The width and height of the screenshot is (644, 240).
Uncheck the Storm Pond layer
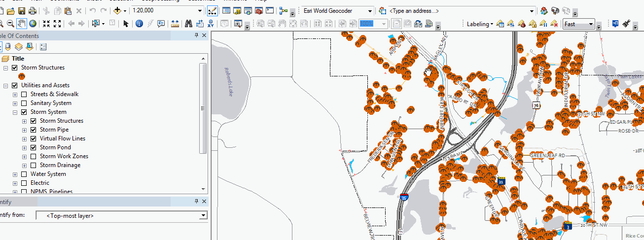[34, 147]
